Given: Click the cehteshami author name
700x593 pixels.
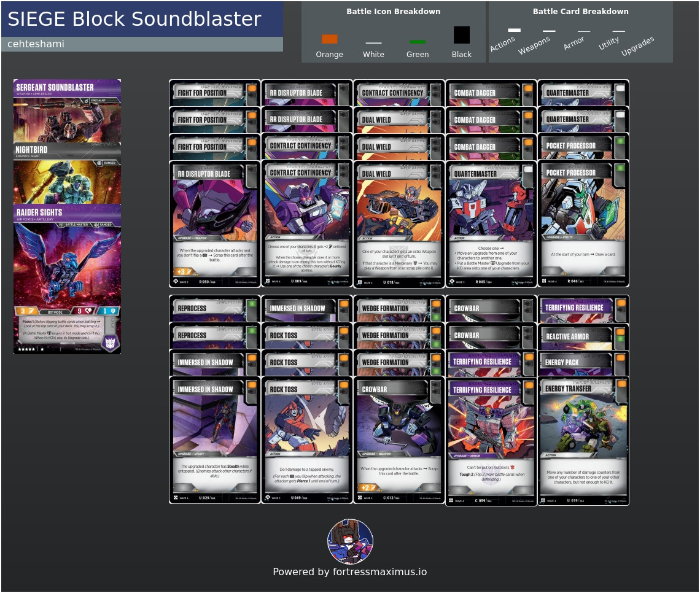Looking at the screenshot, I should coord(36,44).
